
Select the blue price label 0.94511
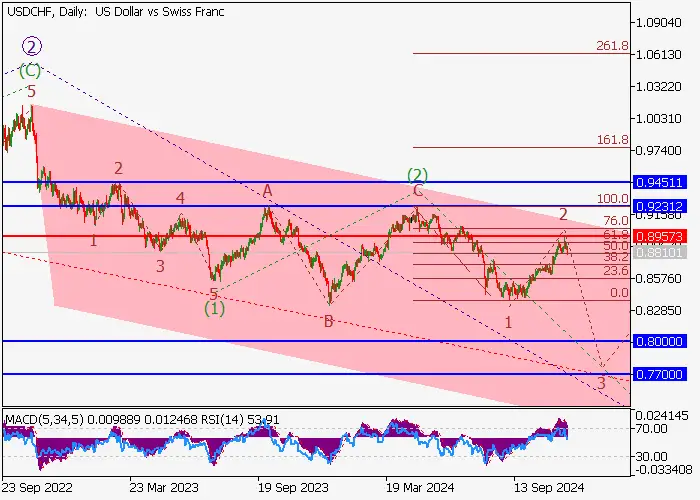coord(659,183)
